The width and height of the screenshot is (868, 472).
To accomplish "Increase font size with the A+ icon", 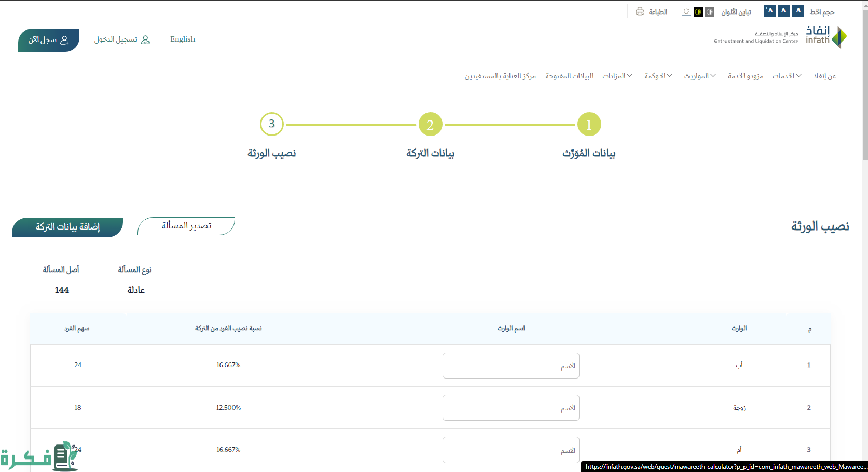I will (769, 11).
